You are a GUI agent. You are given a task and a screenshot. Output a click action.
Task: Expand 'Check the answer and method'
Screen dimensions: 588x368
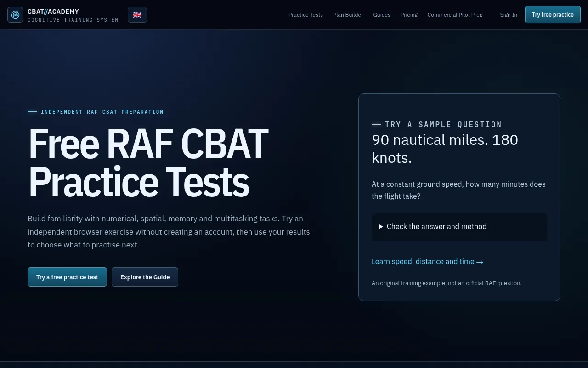pos(459,227)
